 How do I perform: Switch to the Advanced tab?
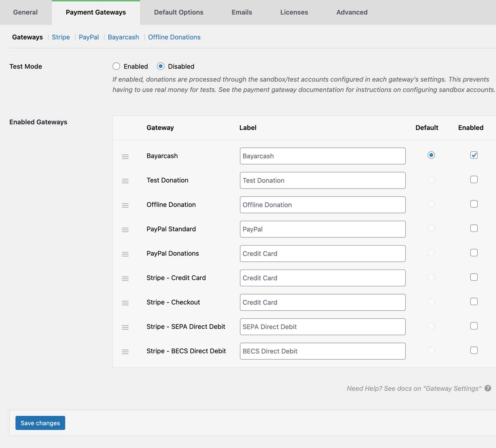[352, 12]
